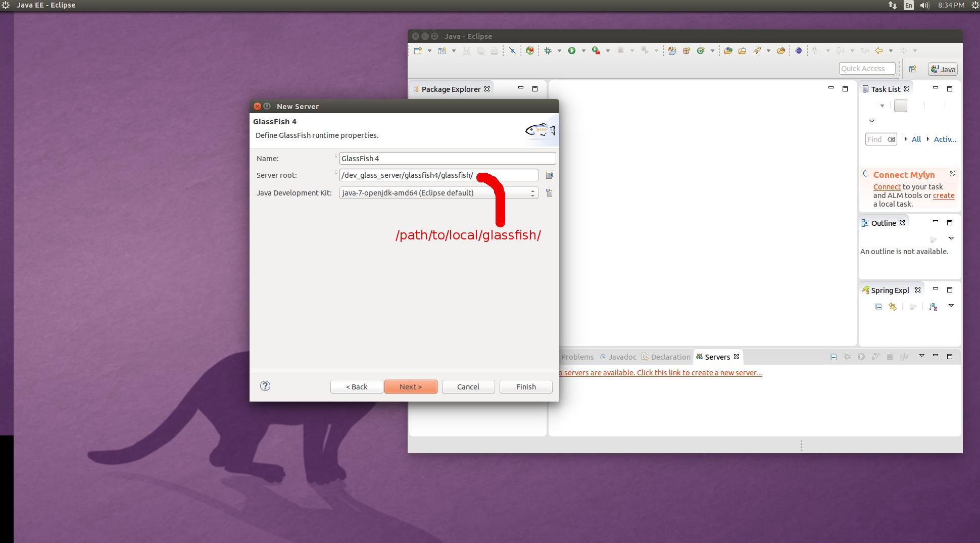980x543 pixels.
Task: Open the Java Development Kit dropdown
Action: tap(439, 193)
